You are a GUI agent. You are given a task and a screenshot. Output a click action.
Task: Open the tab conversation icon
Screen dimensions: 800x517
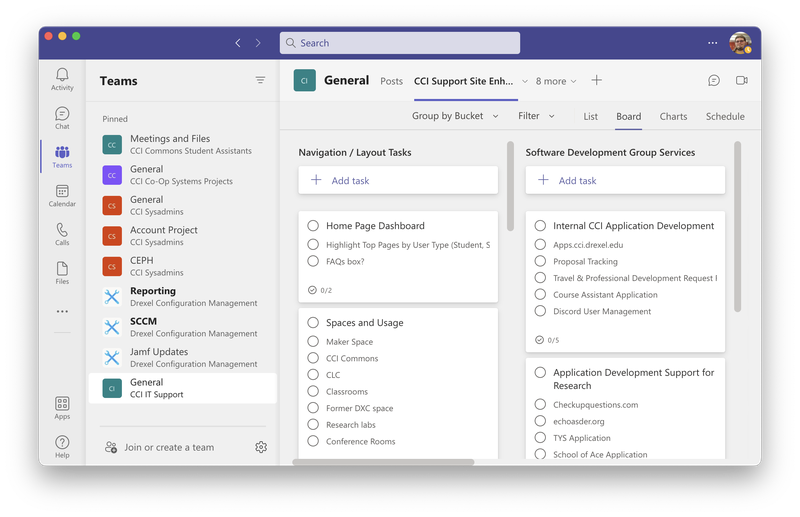click(x=714, y=80)
